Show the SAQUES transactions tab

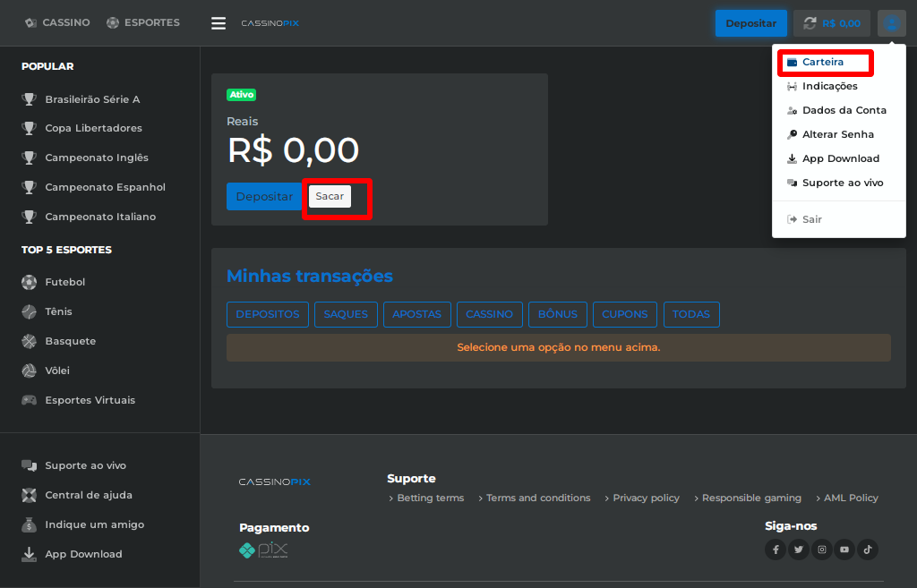pos(346,314)
